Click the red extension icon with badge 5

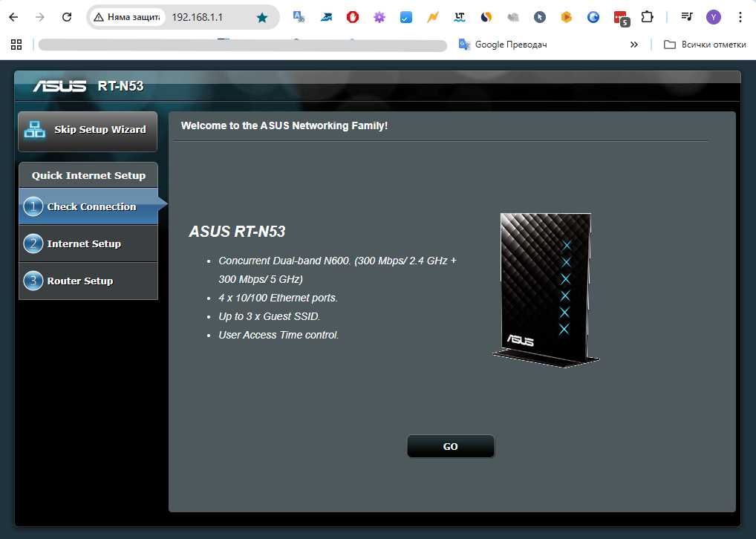(x=622, y=19)
